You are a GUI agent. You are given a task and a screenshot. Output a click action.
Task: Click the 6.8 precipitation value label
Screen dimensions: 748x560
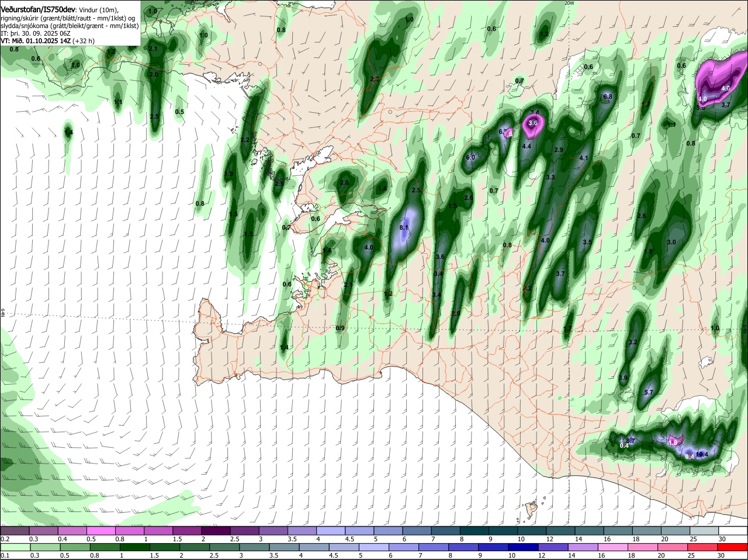(x=607, y=96)
